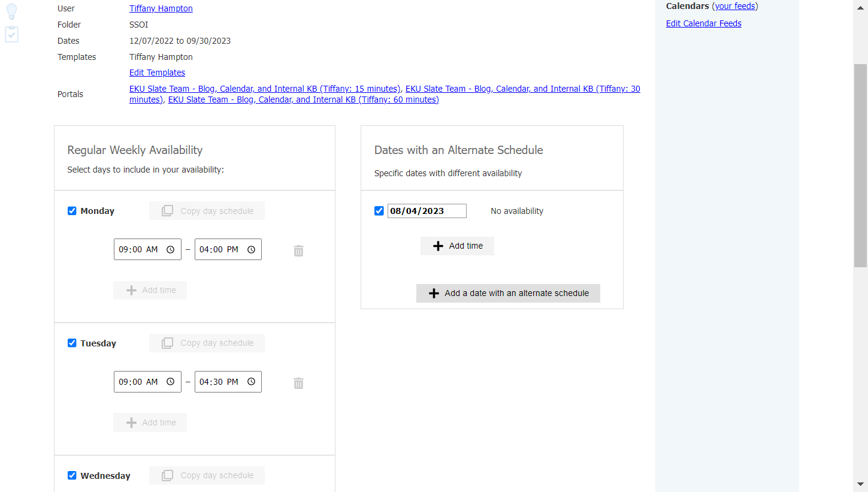Click the 'SSOI' folder value
The image size is (868, 492).
tap(139, 25)
